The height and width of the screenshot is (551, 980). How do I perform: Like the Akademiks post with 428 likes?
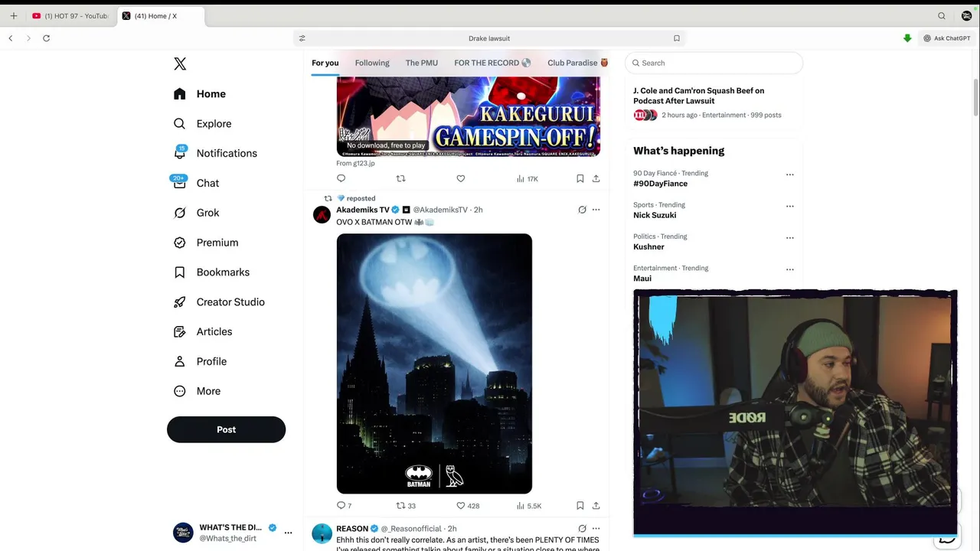click(x=468, y=506)
